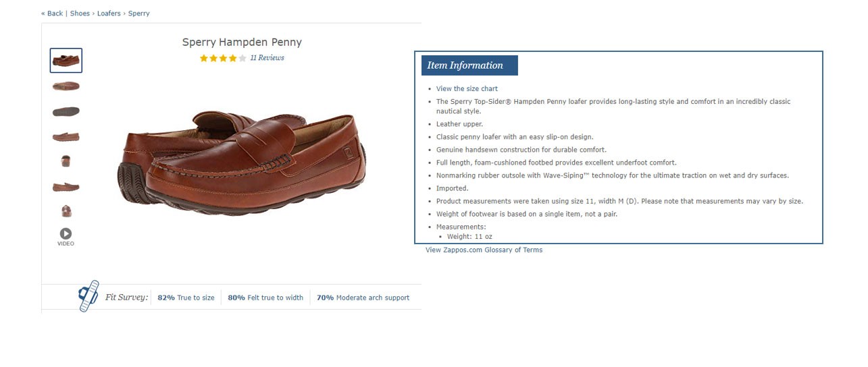Open the Loafers breadcrumb

(109, 13)
